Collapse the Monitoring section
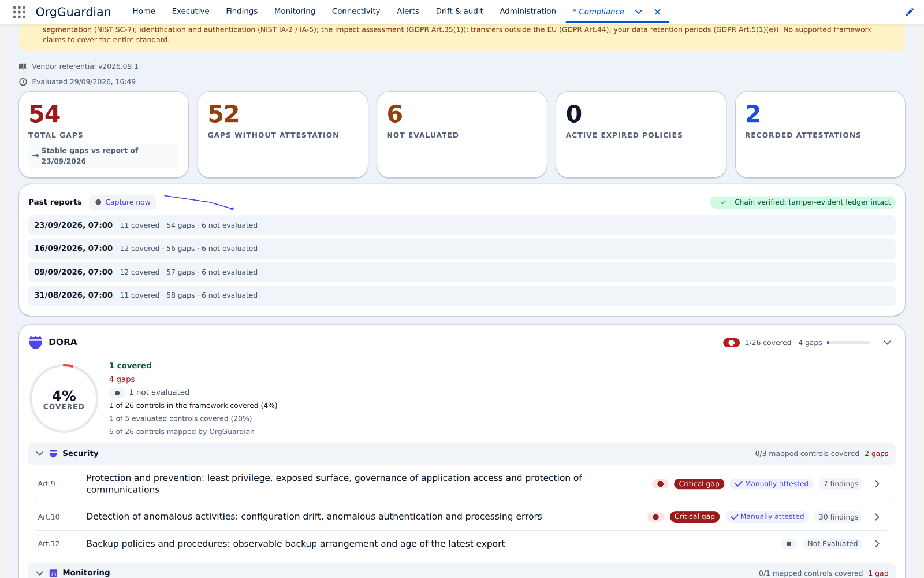 click(x=40, y=573)
